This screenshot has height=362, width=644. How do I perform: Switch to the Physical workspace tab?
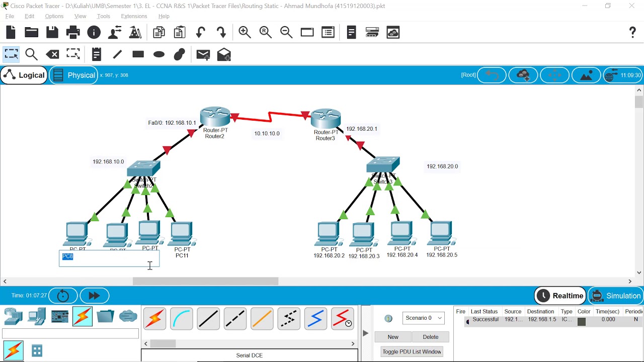[x=74, y=75]
